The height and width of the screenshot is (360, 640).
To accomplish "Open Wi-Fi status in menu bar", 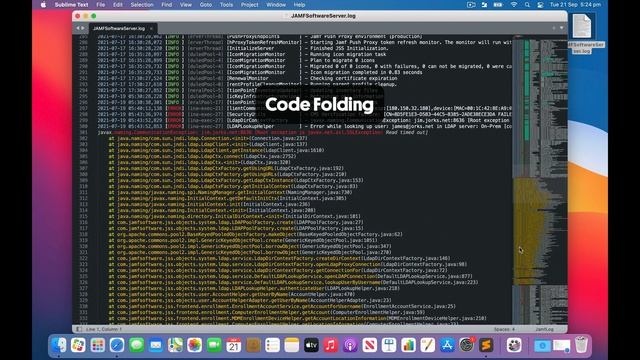I will coord(514,5).
